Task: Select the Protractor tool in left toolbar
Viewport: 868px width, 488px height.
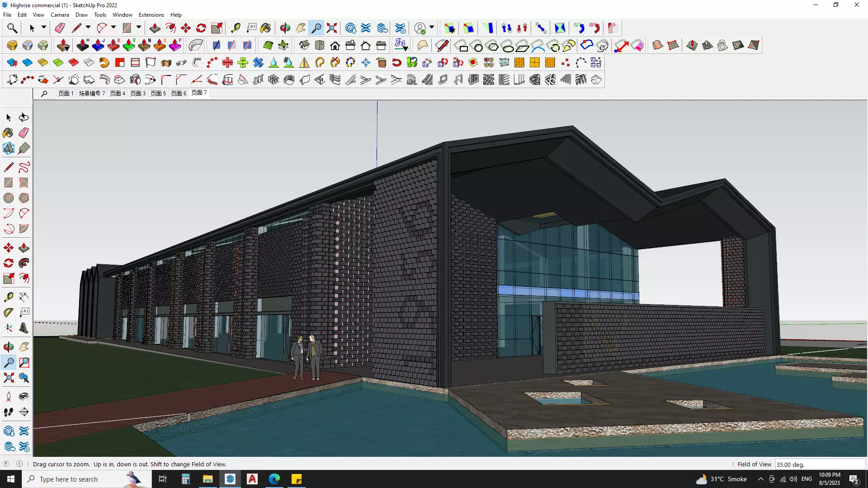Action: 9,313
